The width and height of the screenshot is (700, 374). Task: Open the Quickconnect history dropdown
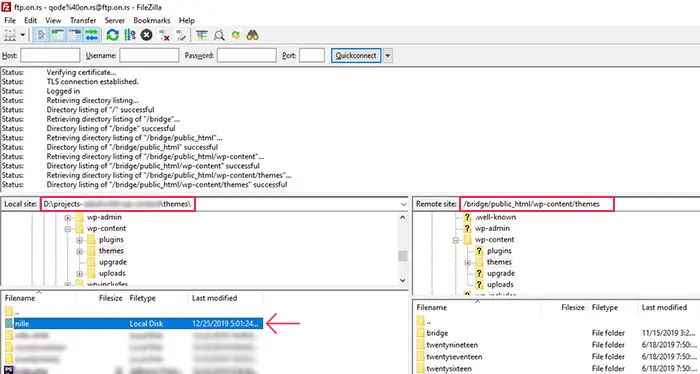click(x=388, y=56)
